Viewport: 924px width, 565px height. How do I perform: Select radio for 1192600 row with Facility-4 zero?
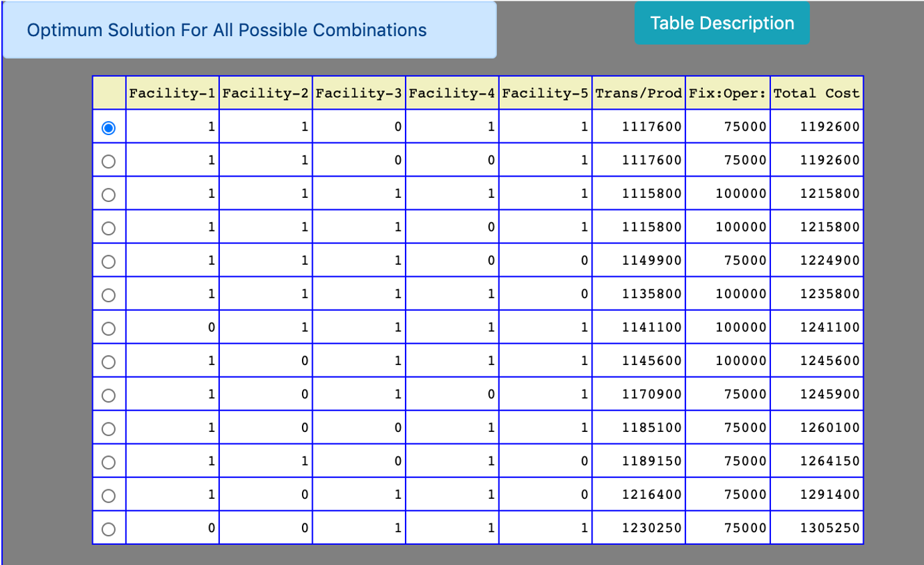(108, 161)
